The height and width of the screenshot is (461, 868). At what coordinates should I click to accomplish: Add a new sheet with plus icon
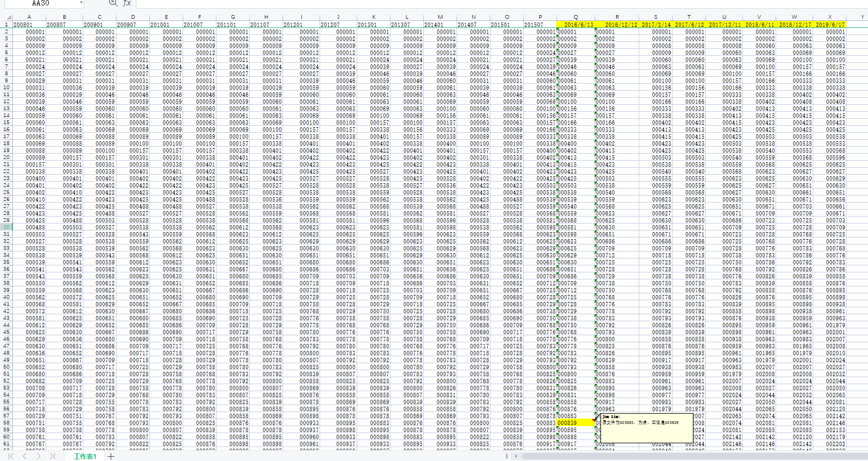pos(111,456)
